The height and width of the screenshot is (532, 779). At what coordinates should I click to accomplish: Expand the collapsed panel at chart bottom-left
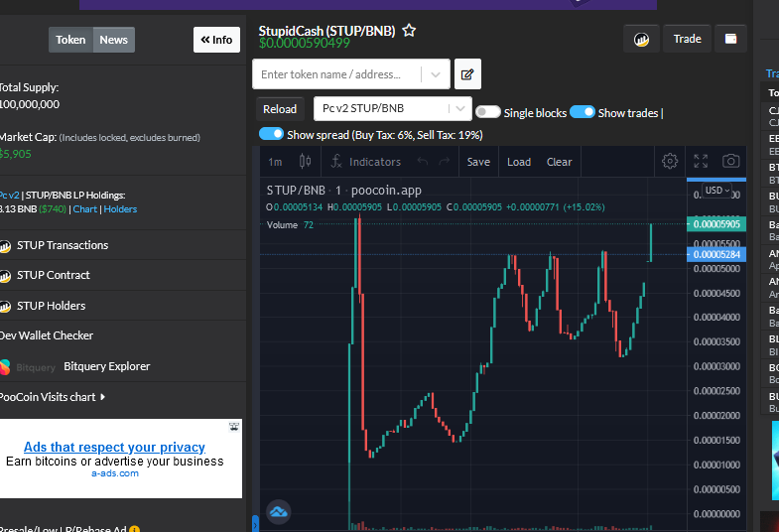pyautogui.click(x=255, y=523)
